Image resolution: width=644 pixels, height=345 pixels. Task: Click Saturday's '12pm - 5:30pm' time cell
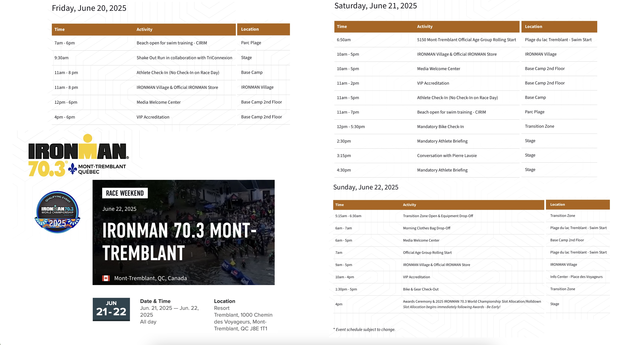coord(350,127)
